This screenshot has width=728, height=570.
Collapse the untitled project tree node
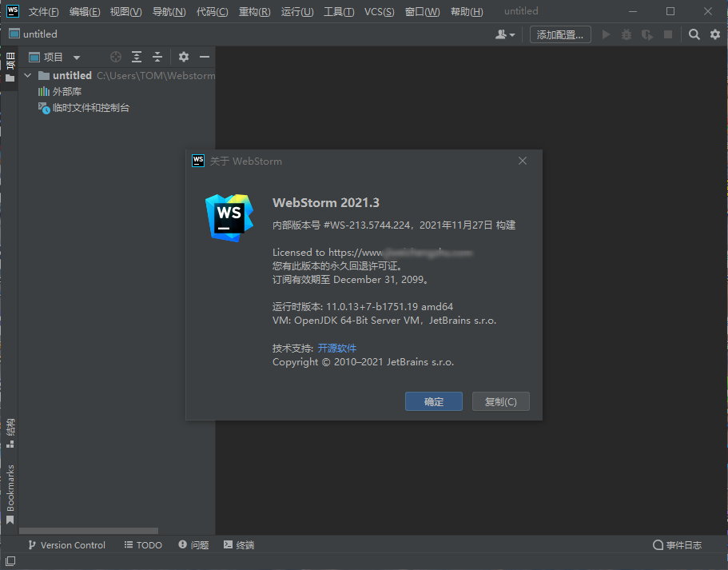28,75
